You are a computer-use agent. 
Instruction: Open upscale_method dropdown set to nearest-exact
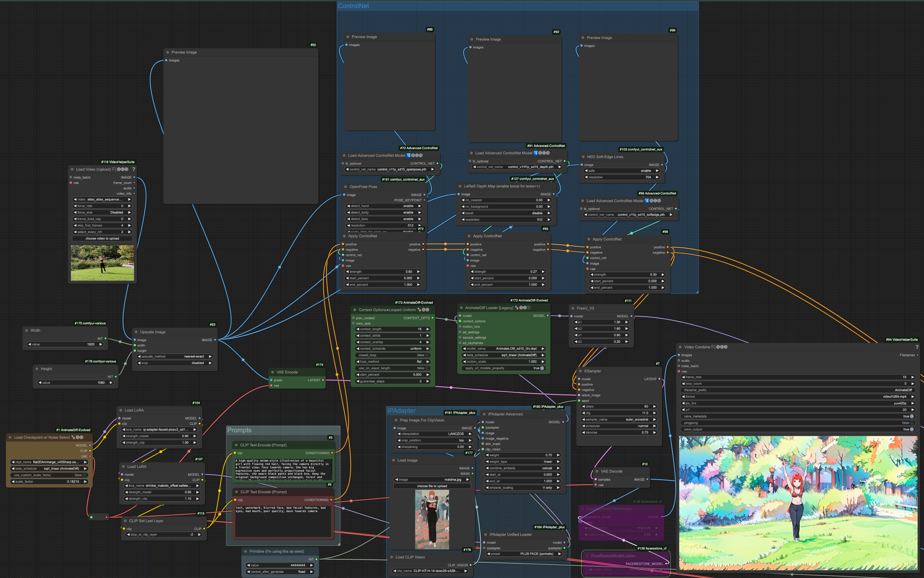(175, 356)
